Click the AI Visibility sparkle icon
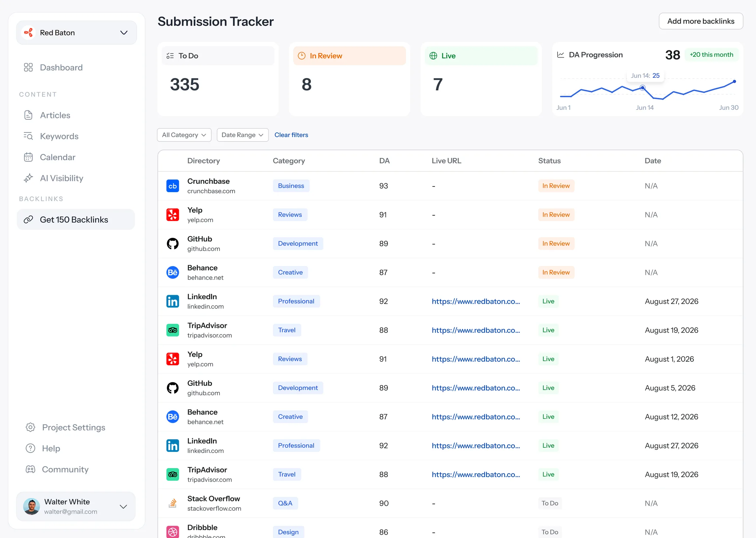This screenshot has width=756, height=538. 28,178
